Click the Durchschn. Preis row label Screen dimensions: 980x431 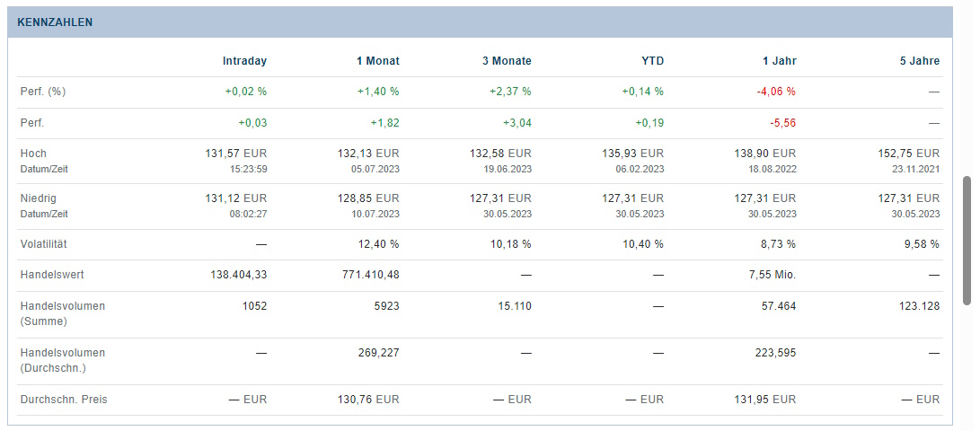pos(64,400)
